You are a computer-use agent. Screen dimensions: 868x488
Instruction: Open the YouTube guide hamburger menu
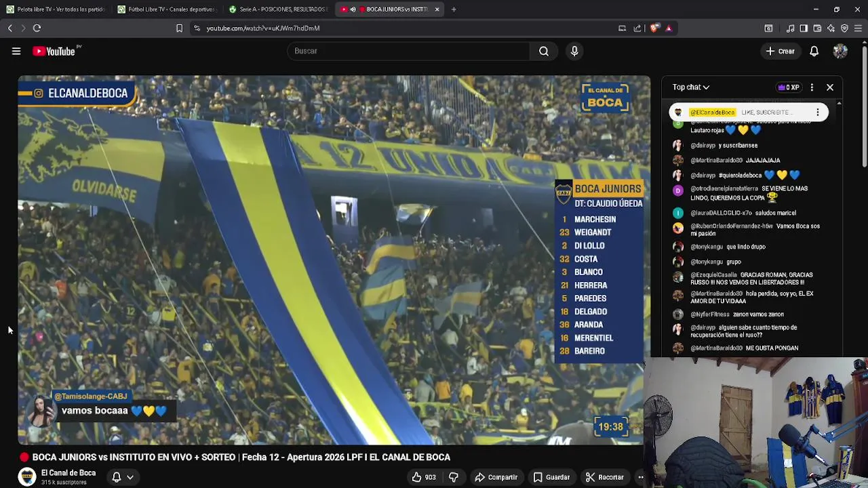[16, 51]
